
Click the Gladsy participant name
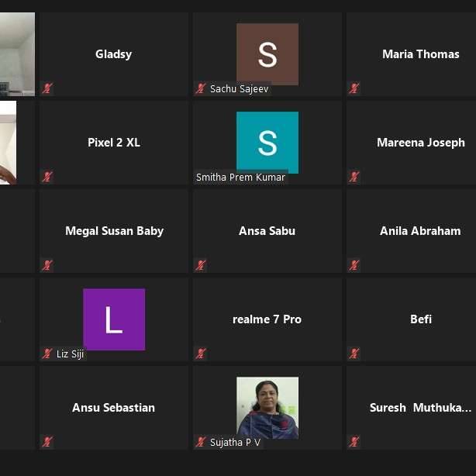coord(113,54)
